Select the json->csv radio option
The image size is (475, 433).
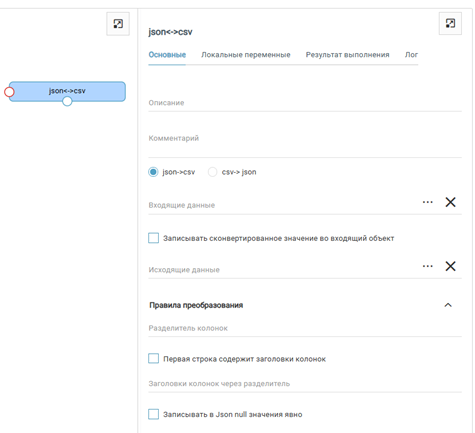tap(153, 172)
